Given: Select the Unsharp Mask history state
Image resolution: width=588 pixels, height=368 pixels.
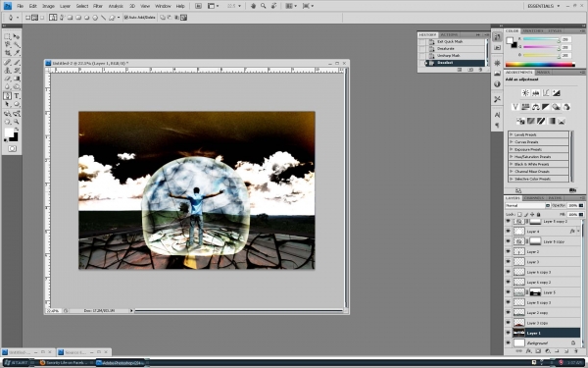Looking at the screenshot, I should click(x=456, y=56).
